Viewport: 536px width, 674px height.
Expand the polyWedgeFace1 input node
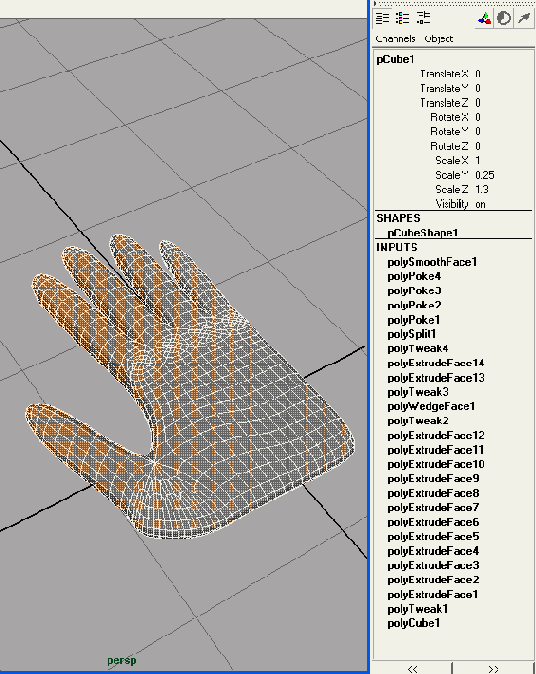(x=431, y=406)
